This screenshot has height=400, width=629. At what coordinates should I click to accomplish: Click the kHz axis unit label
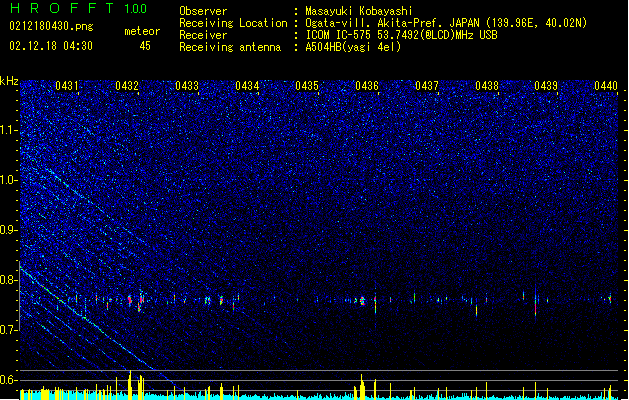(x=9, y=81)
